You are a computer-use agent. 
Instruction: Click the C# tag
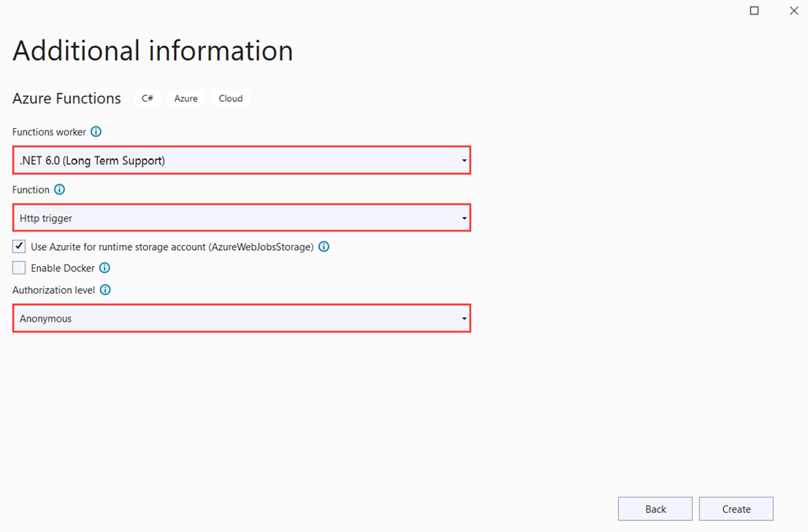pyautogui.click(x=147, y=98)
